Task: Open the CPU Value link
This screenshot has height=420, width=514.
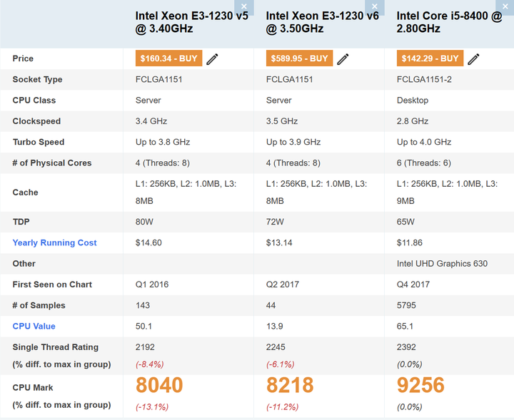Action: [x=34, y=326]
